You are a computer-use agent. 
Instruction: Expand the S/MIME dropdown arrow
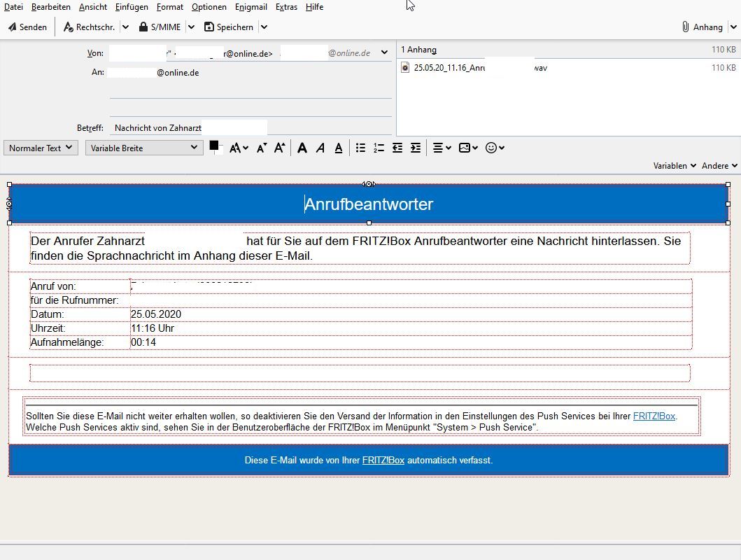pos(192,27)
